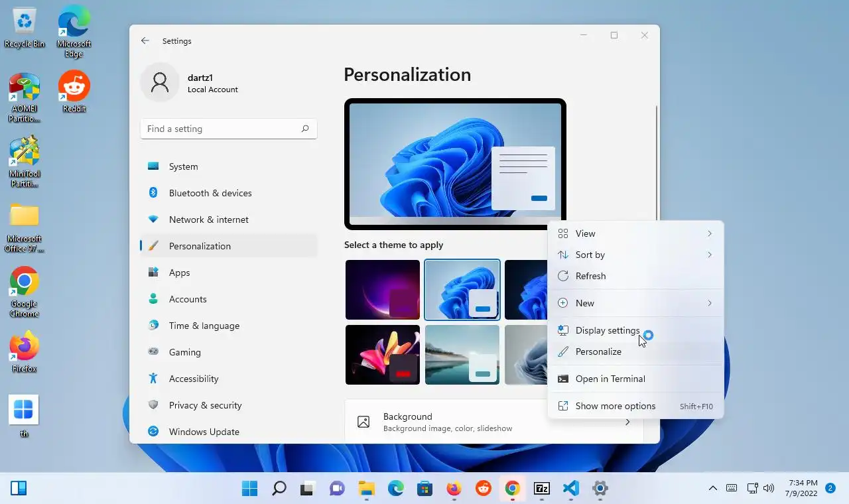Image resolution: width=849 pixels, height=504 pixels.
Task: Apply the colorful flower dark theme
Action: pos(383,355)
